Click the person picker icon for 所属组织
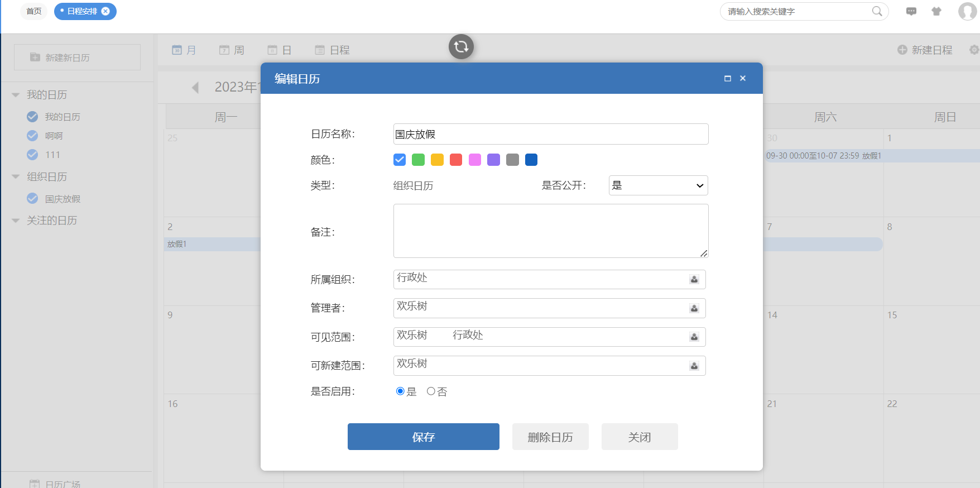The height and width of the screenshot is (488, 980). pyautogui.click(x=694, y=280)
